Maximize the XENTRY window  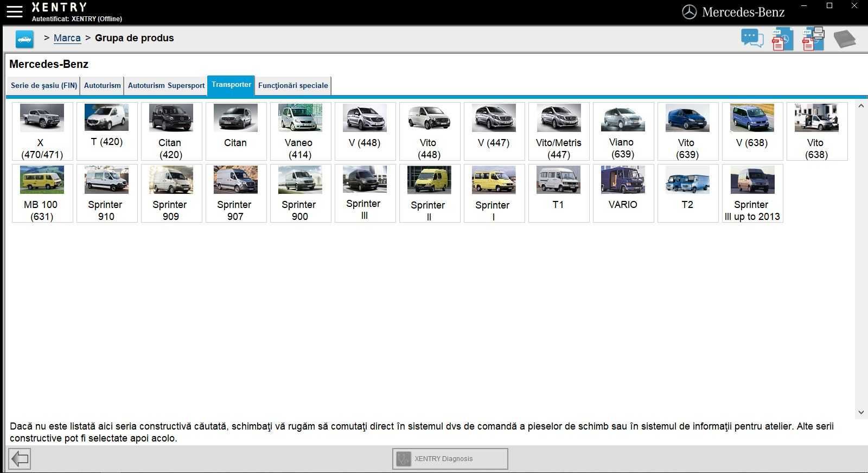coord(829,6)
